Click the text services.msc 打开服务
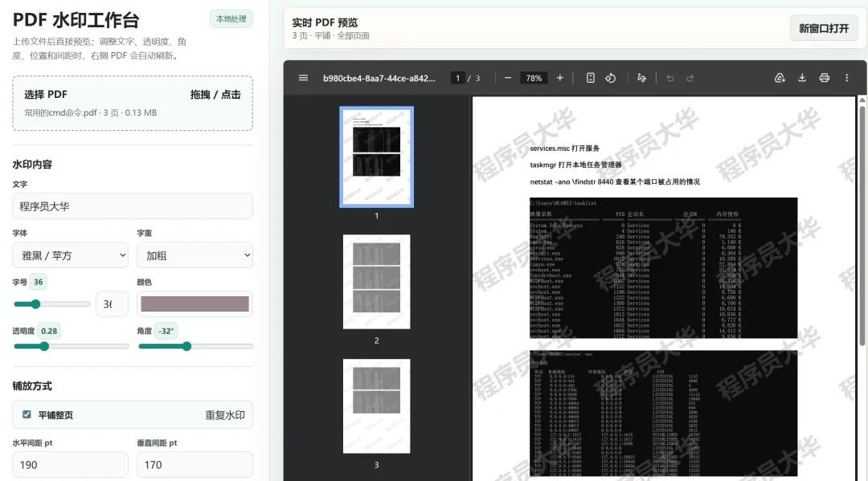 [565, 149]
